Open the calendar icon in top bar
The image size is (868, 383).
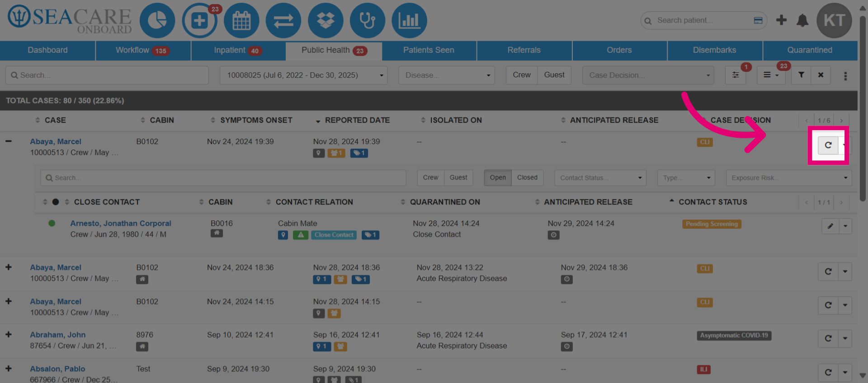241,21
